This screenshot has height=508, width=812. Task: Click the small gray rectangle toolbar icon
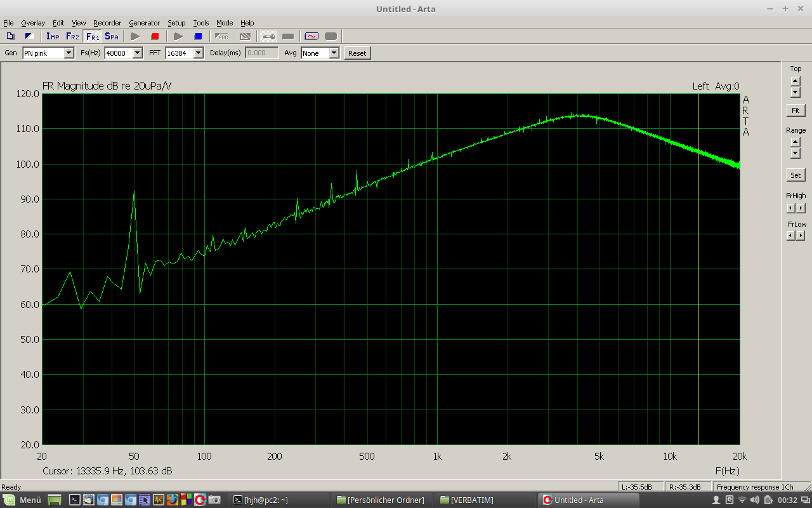[288, 36]
